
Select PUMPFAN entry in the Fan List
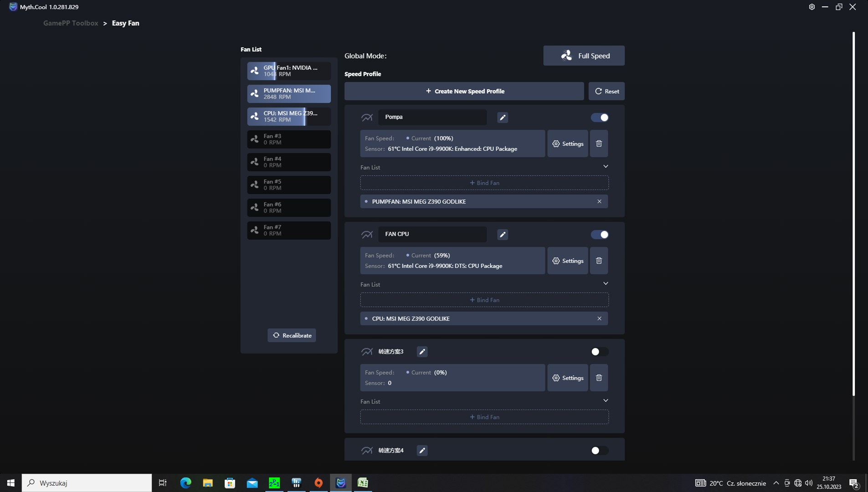[x=289, y=94]
